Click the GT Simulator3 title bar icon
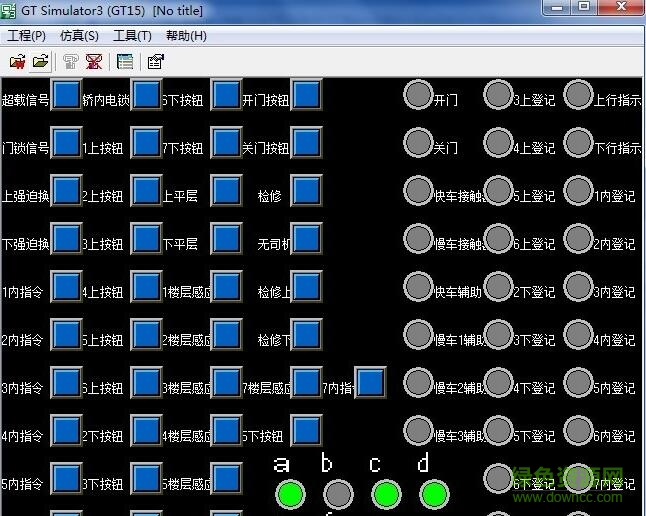This screenshot has height=516, width=646. [10, 10]
